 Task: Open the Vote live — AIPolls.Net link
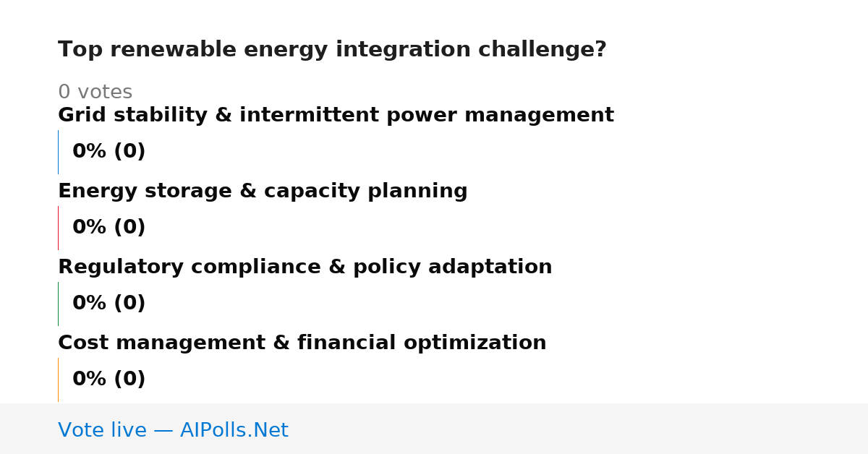[x=173, y=431]
